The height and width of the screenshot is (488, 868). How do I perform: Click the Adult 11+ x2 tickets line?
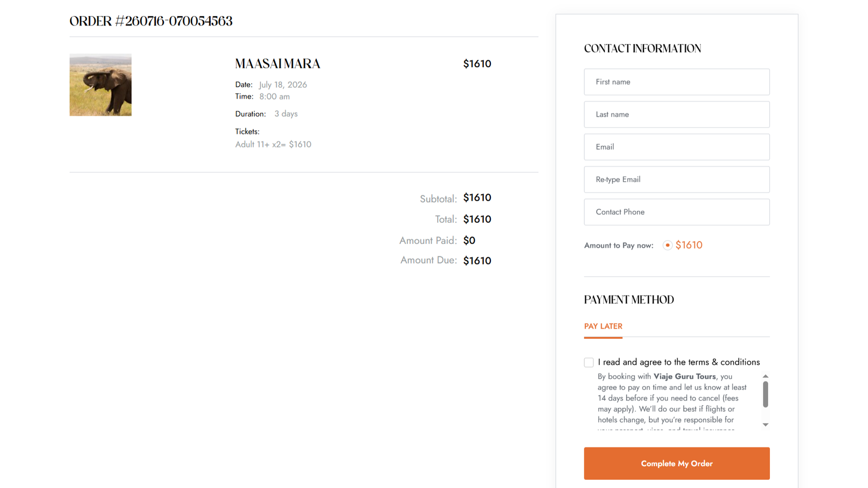pyautogui.click(x=273, y=144)
